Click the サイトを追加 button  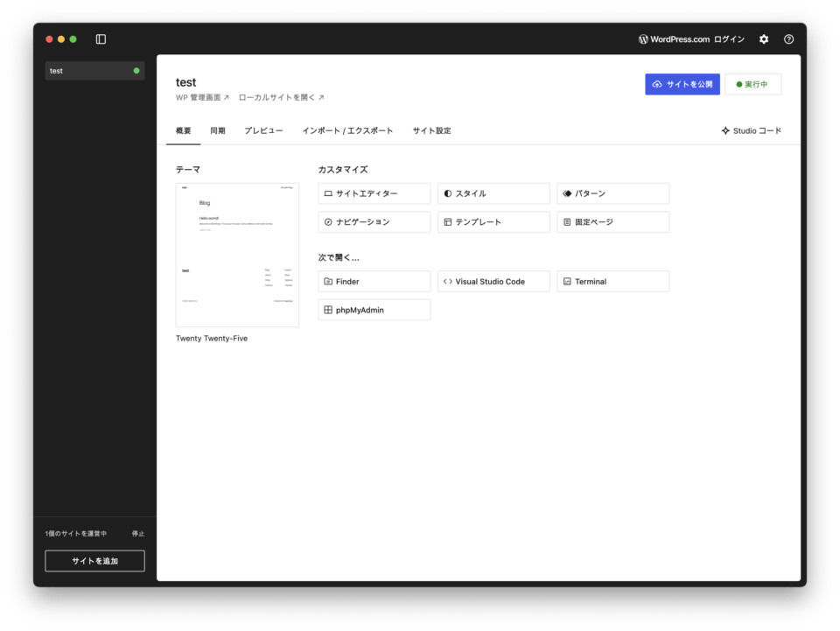pos(94,561)
